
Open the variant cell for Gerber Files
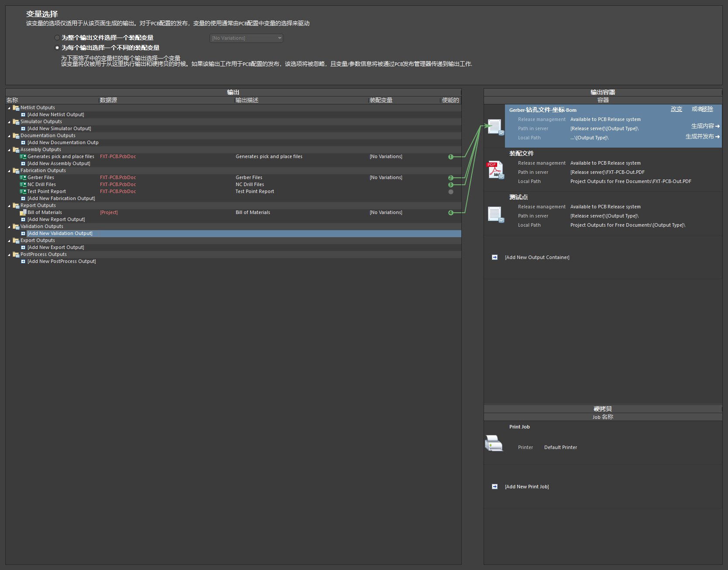[404, 177]
